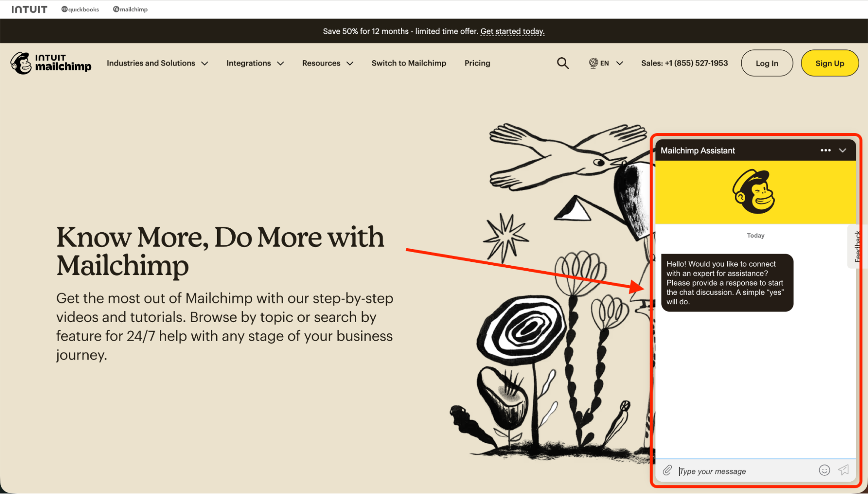
Task: Open chat options via the ellipsis icon
Action: click(x=825, y=150)
